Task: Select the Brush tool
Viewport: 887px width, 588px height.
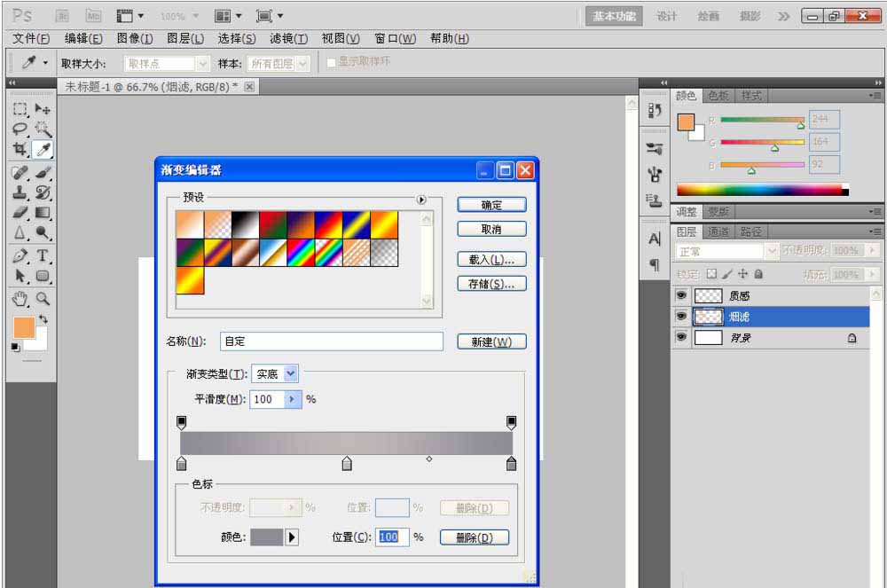Action: point(43,172)
